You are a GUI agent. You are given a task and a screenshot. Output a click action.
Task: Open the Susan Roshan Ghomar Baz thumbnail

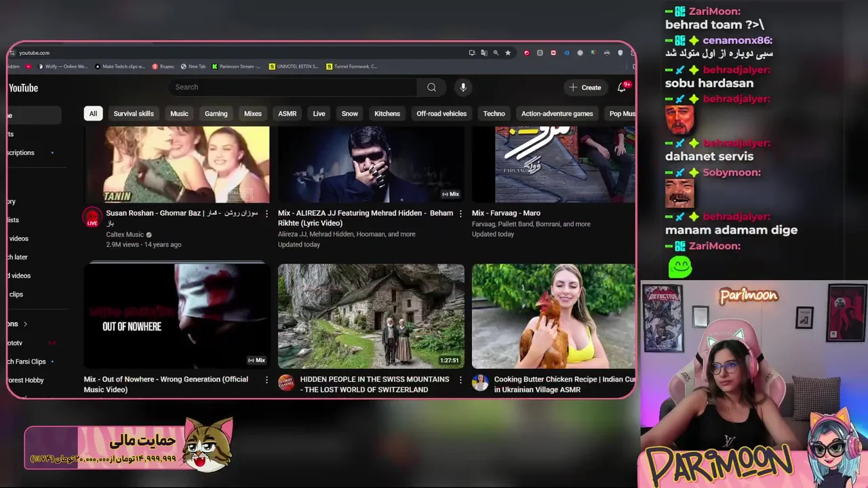click(x=176, y=165)
